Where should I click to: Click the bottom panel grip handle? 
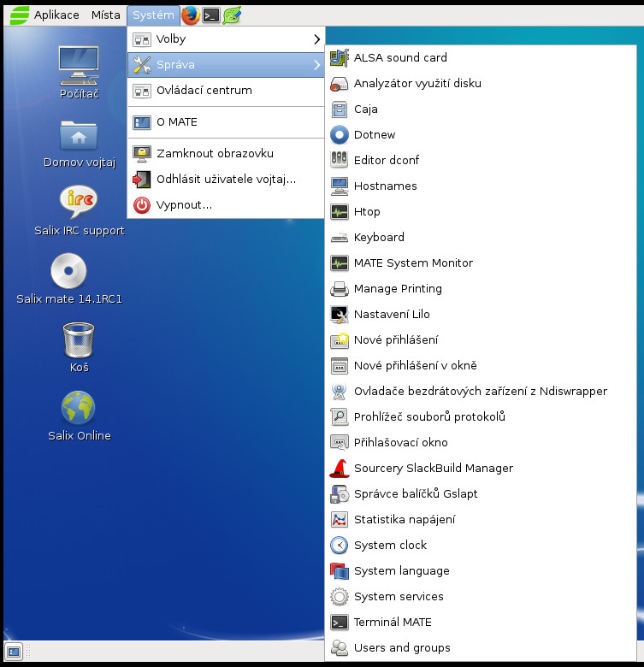pyautogui.click(x=28, y=652)
